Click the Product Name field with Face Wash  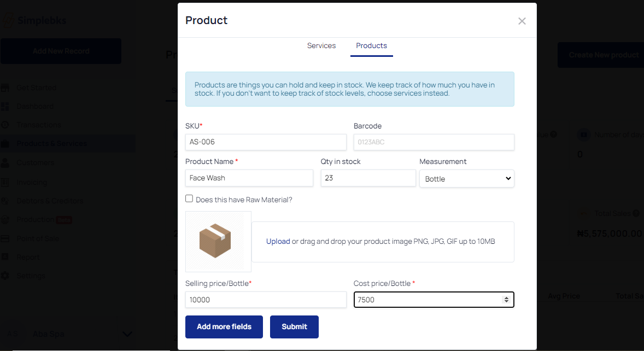coord(249,178)
